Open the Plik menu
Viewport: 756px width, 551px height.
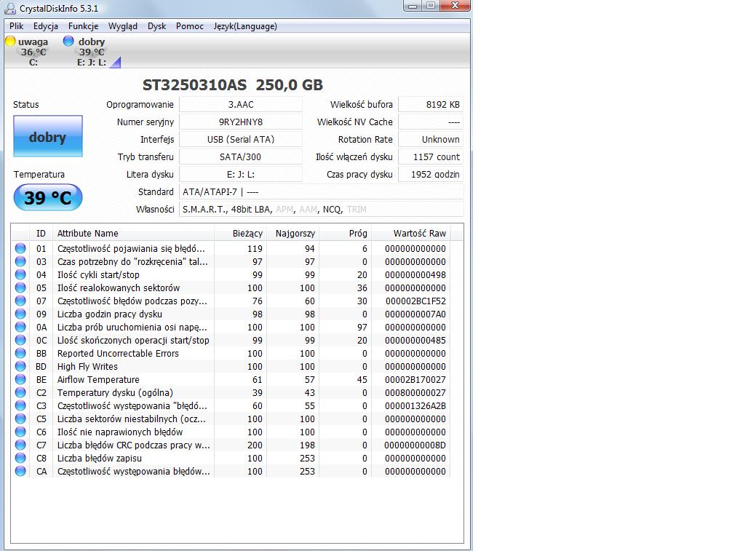tap(17, 26)
